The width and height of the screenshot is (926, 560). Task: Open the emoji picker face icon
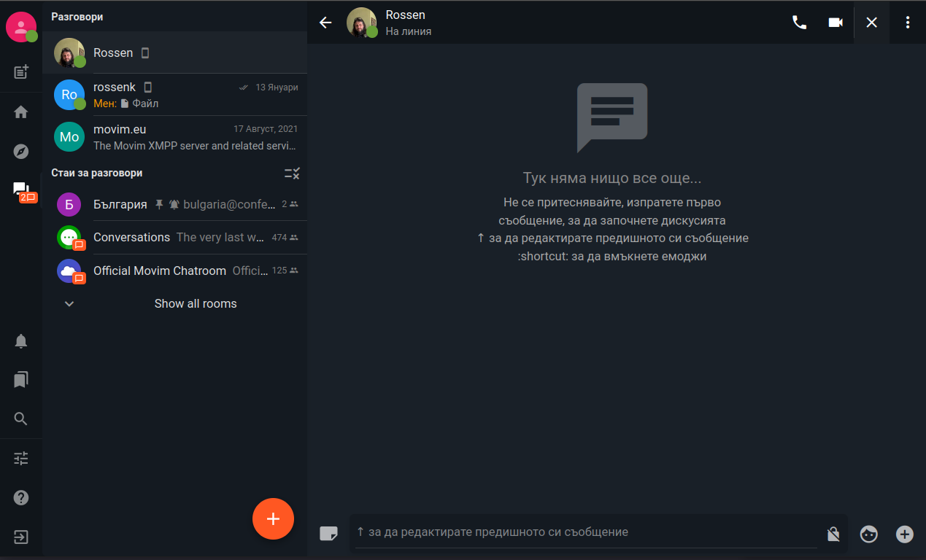(868, 534)
